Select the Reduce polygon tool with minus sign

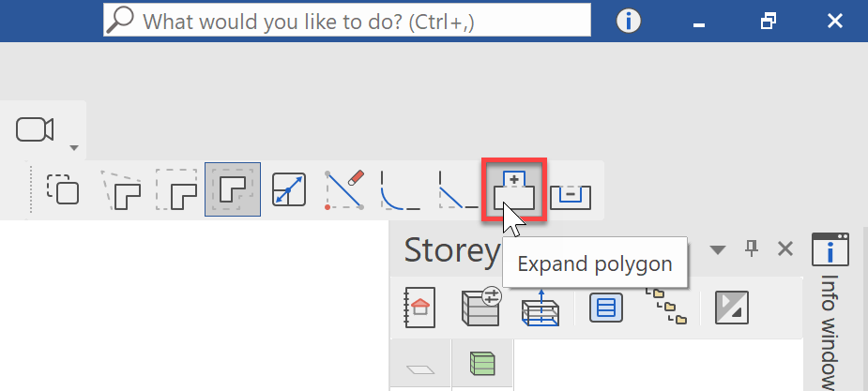click(571, 190)
